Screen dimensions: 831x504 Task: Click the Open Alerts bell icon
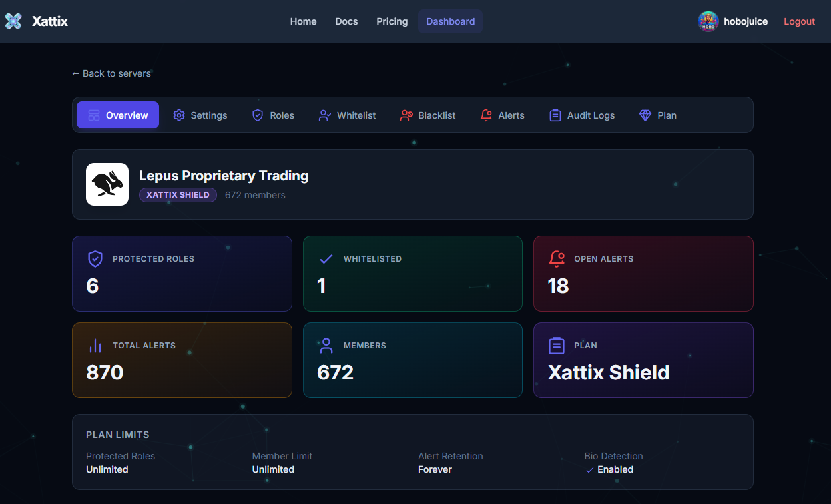(557, 258)
